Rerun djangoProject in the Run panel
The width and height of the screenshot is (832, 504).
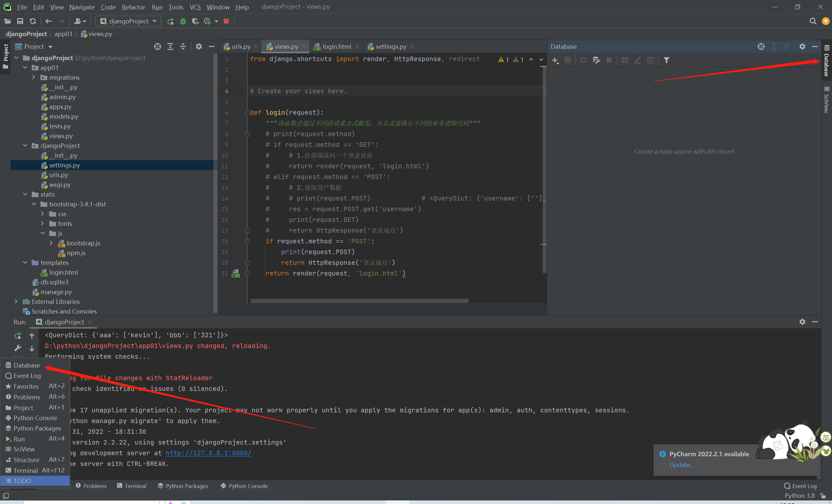coord(18,336)
